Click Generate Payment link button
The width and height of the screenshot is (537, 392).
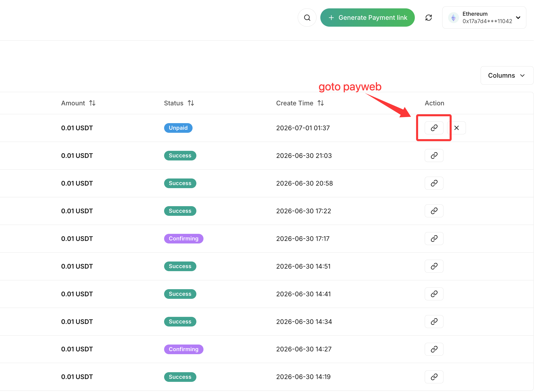pos(367,18)
